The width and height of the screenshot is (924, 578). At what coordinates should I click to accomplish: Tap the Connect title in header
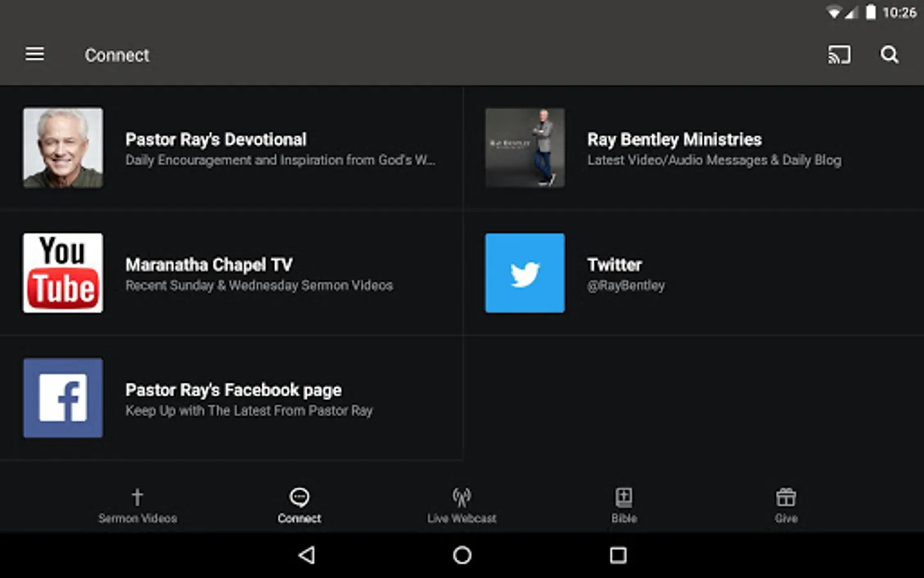click(117, 55)
